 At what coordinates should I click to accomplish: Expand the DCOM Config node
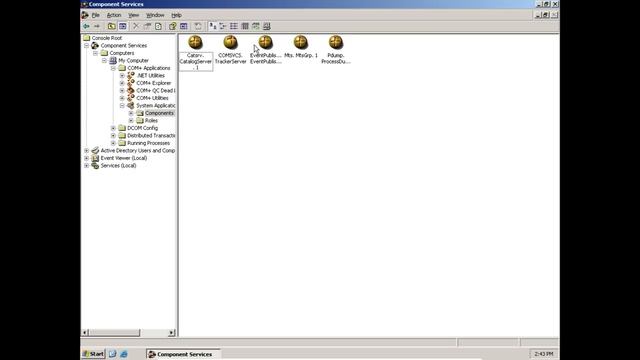pyautogui.click(x=113, y=128)
